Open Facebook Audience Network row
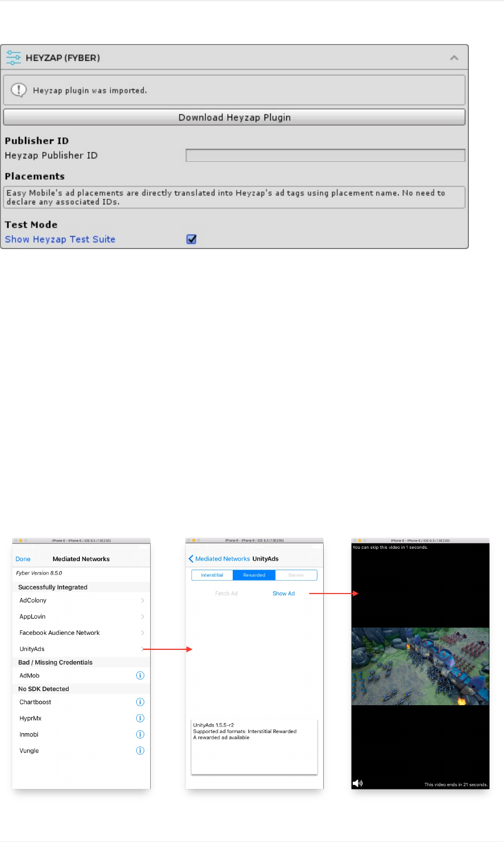Viewport: 504px width, 842px height. point(81,633)
